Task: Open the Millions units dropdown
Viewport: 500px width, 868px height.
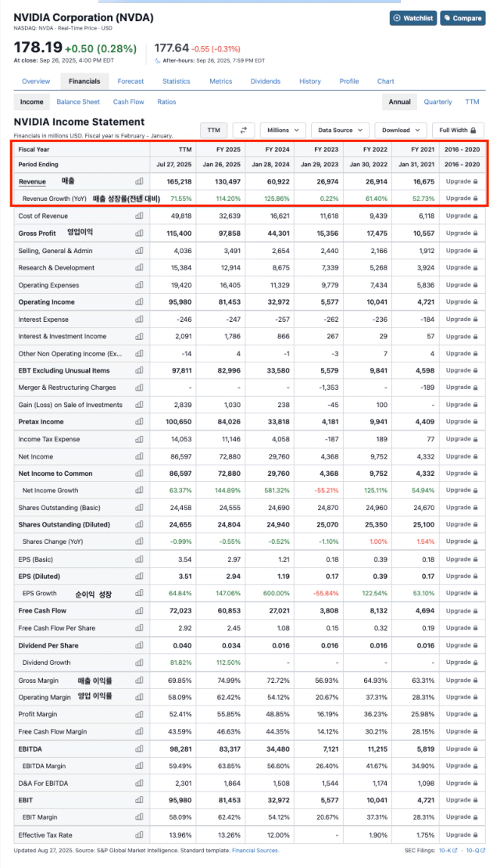Action: point(283,130)
